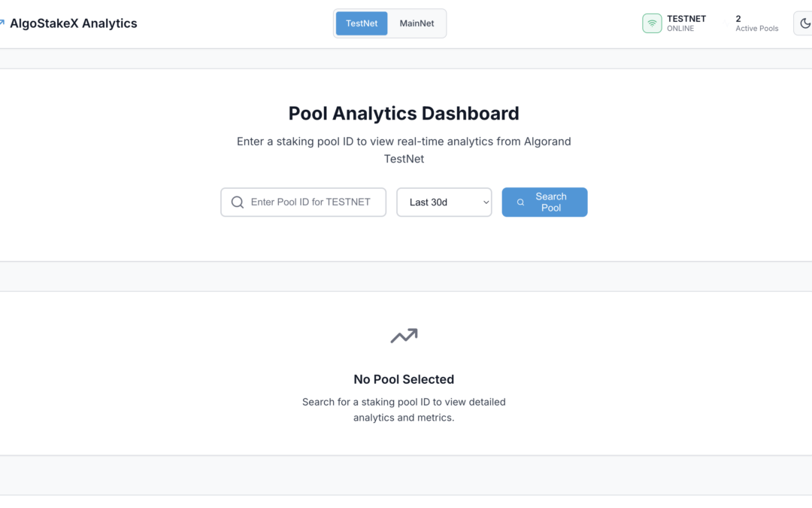The width and height of the screenshot is (812, 508).
Task: Click the No Pool Selected heading
Action: tap(404, 379)
